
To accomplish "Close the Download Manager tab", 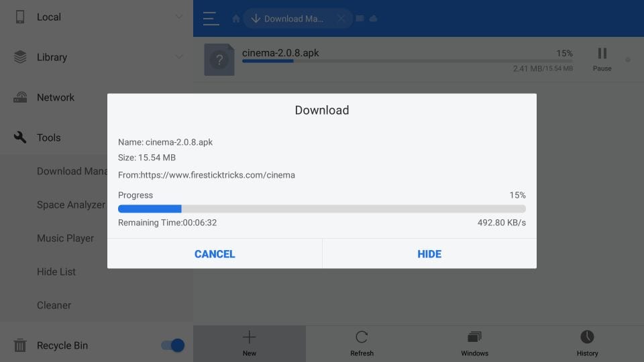I will tap(341, 19).
